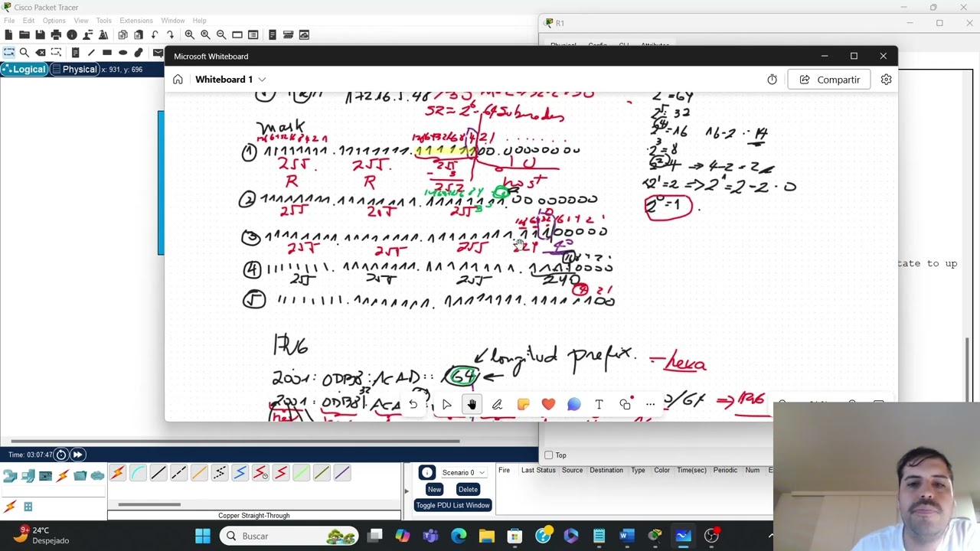Click the scenario info icon
Viewport: 980px width, 551px height.
(427, 472)
